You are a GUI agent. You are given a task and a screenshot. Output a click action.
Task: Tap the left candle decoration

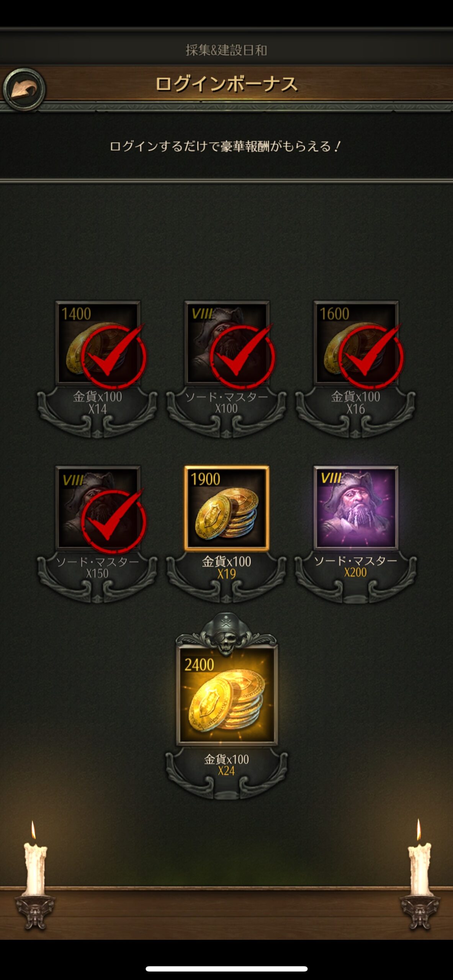coord(34,877)
